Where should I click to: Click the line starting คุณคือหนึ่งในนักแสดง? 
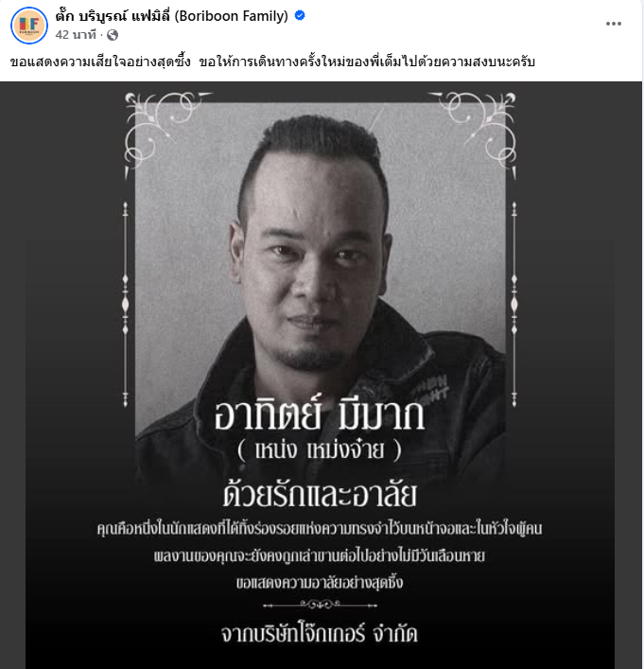(320, 529)
